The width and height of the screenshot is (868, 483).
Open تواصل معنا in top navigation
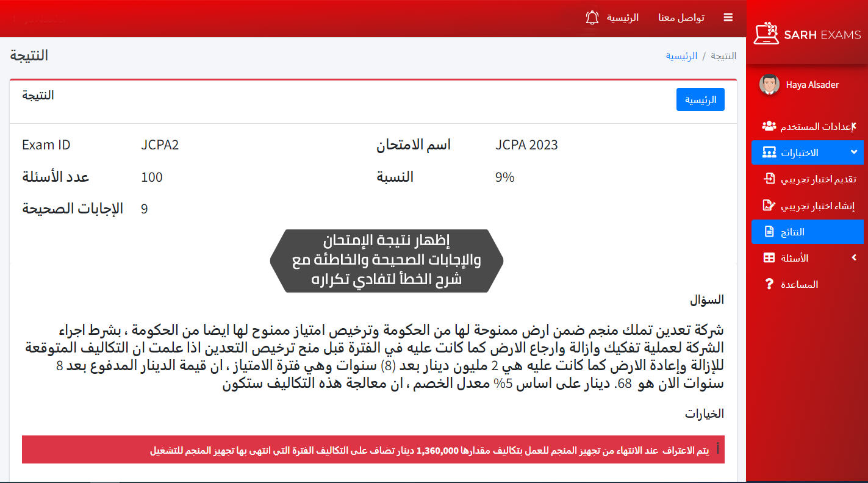[x=681, y=18]
